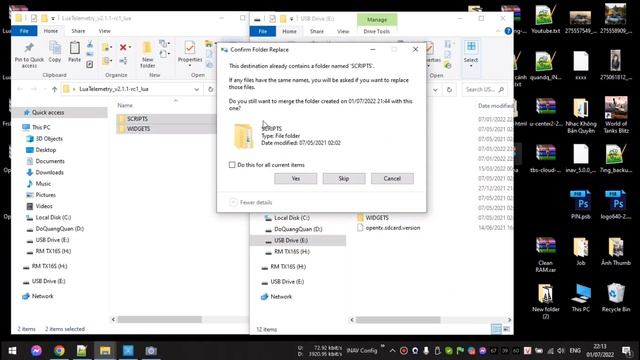
Task: Click the scissors Cut icon in LuaTelemetry ribbon
Action: (x=89, y=44)
